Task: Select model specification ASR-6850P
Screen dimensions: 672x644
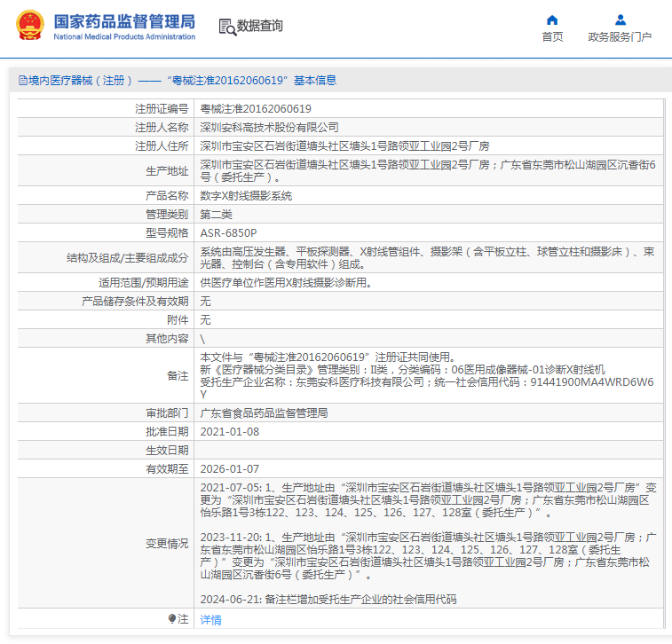Action: [x=228, y=233]
